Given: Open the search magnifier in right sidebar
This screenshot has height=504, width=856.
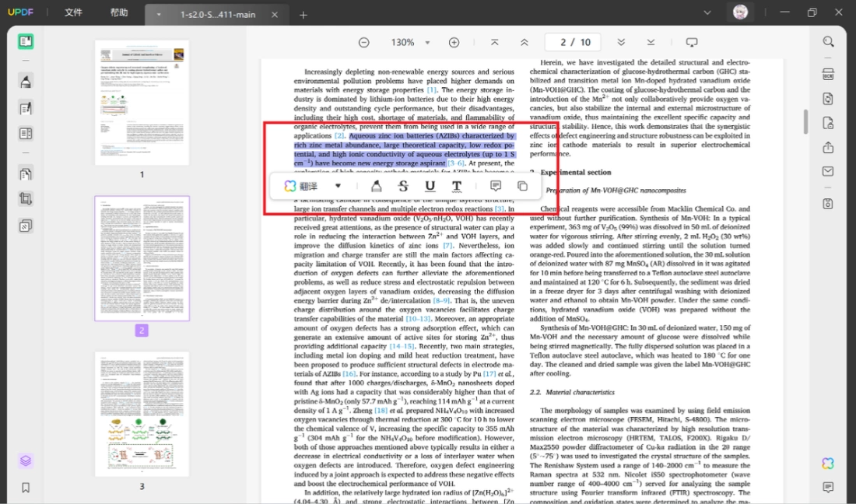Looking at the screenshot, I should tap(828, 42).
